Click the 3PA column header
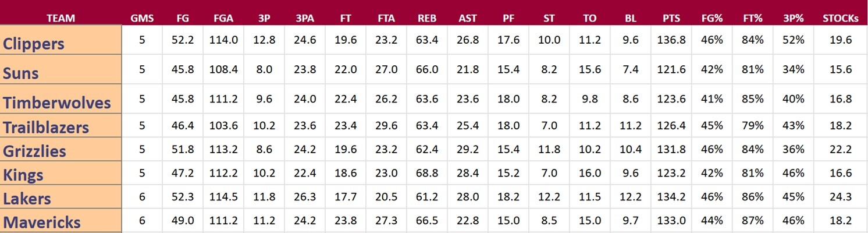Viewport: 868px width, 233px height. click(305, 18)
